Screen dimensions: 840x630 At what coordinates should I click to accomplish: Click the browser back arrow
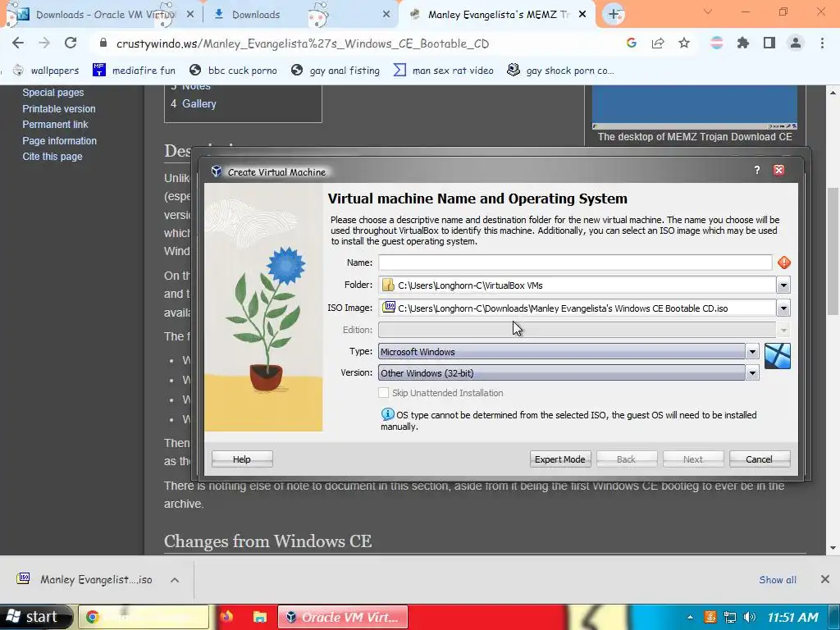[x=18, y=43]
